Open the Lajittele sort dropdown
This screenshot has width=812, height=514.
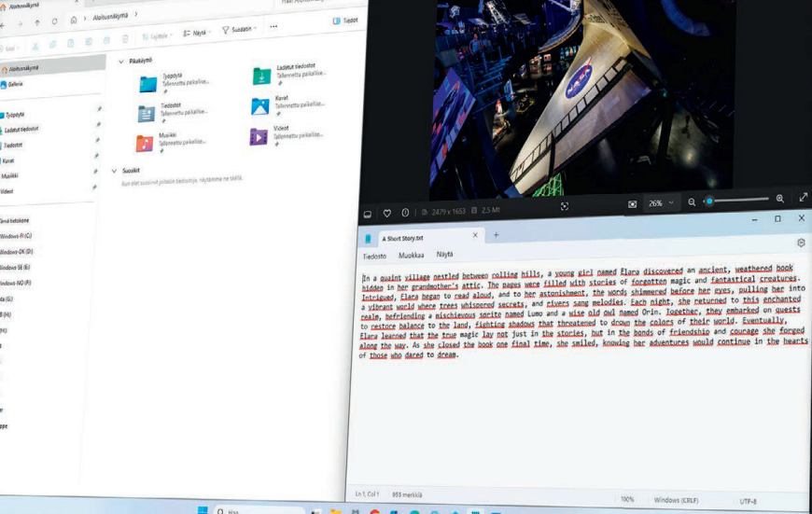point(157,36)
